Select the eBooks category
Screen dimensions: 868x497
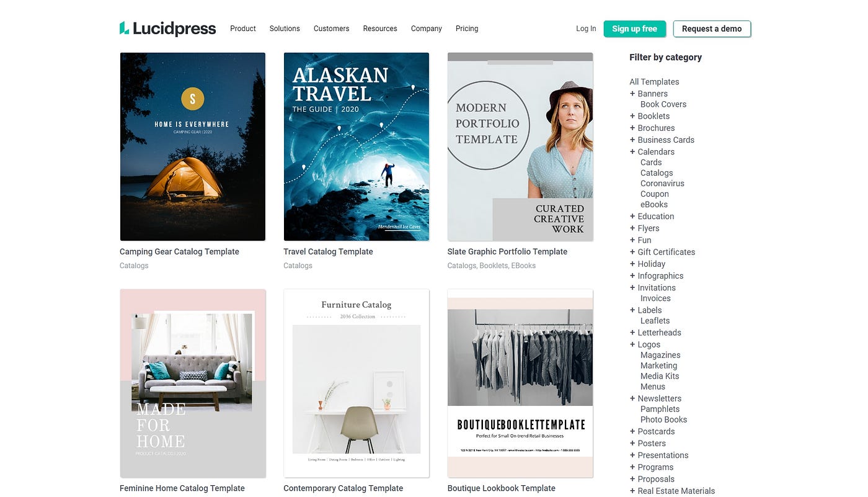pyautogui.click(x=654, y=205)
